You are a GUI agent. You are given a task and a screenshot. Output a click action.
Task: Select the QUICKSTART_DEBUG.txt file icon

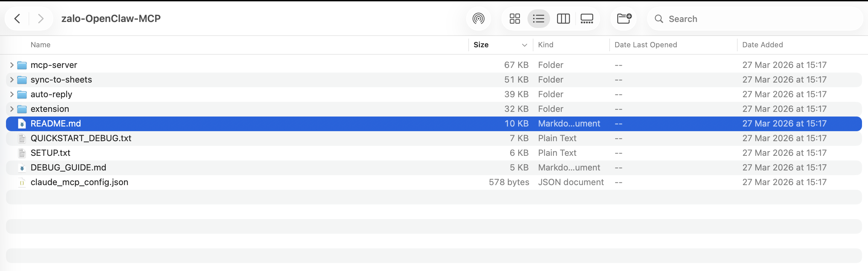22,138
